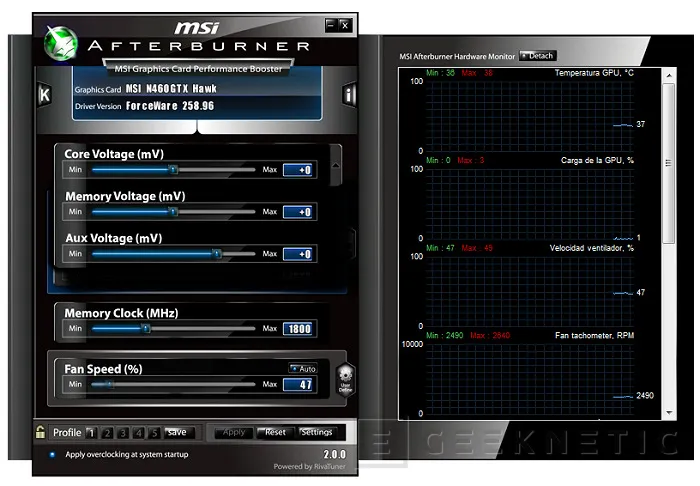This screenshot has height=486, width=700.
Task: Open the fan User Define gear icon
Action: [x=346, y=379]
